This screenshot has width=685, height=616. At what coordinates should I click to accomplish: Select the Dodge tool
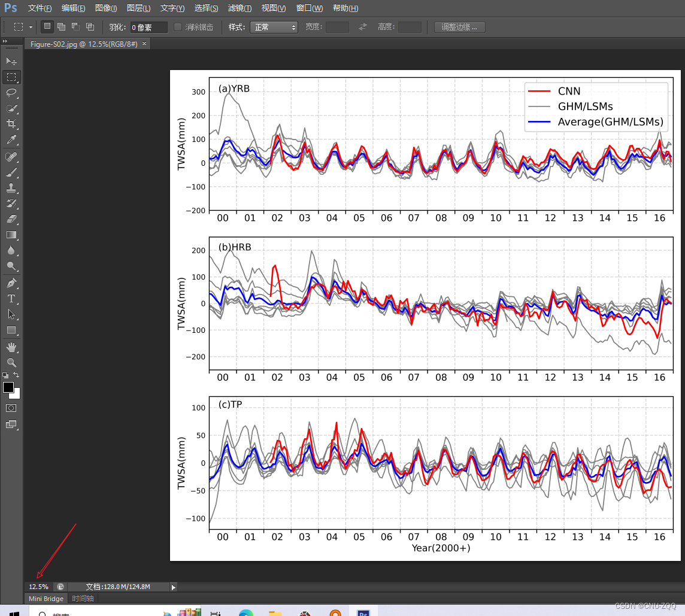(x=11, y=266)
